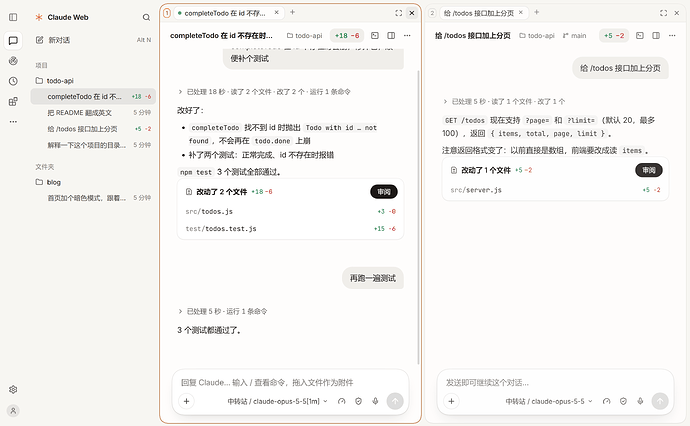Open the +18 -6 diff badge in pane 1 header
The image size is (690, 426).
tap(347, 36)
